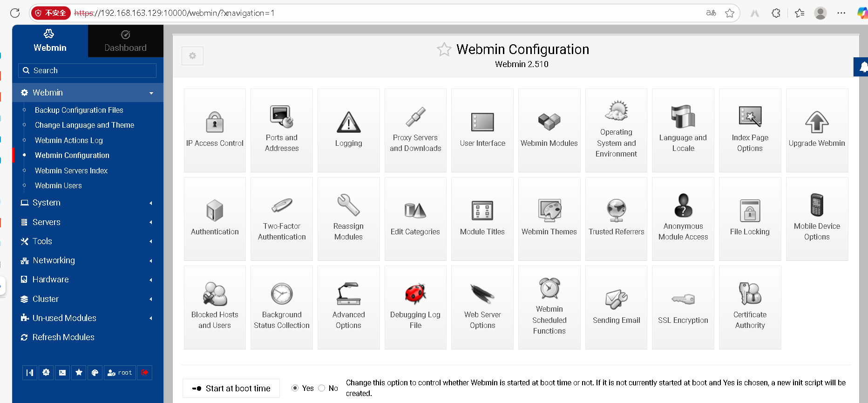Image resolution: width=868 pixels, height=403 pixels.
Task: Expand the Hardware sidebar category
Action: 88,280
